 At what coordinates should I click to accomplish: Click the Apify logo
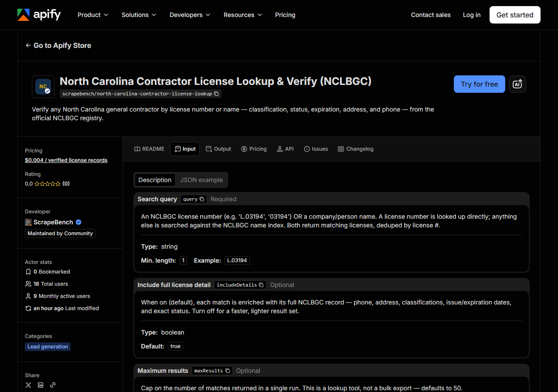coord(39,15)
